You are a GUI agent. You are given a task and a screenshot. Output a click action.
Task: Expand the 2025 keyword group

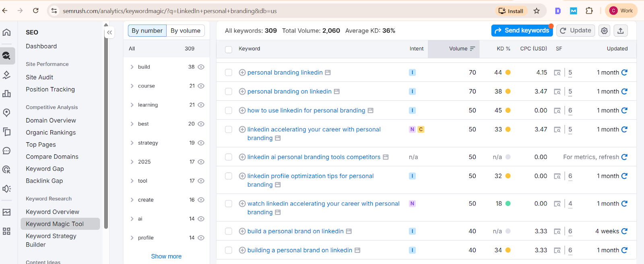click(132, 162)
